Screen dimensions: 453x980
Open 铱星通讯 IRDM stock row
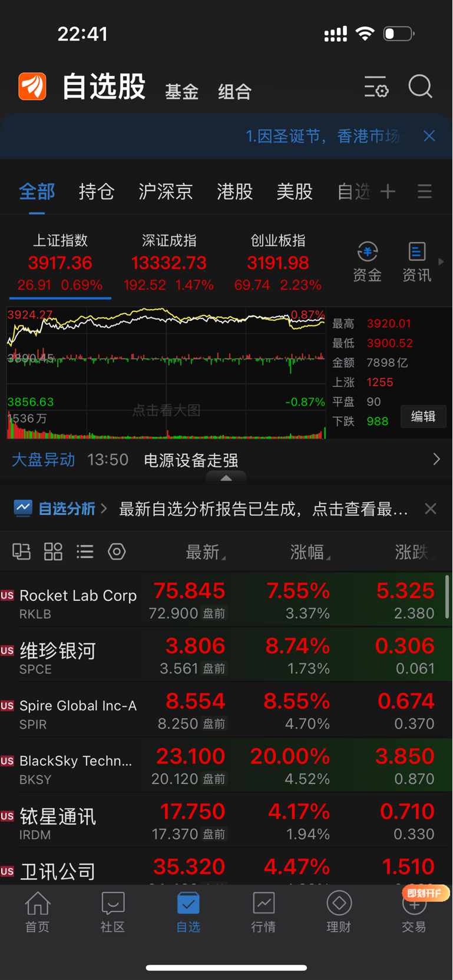226,820
